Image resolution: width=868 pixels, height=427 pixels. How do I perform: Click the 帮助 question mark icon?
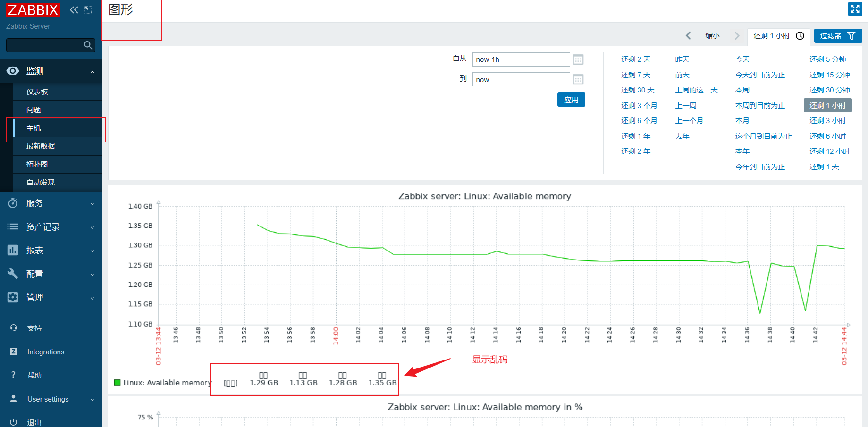click(x=13, y=375)
